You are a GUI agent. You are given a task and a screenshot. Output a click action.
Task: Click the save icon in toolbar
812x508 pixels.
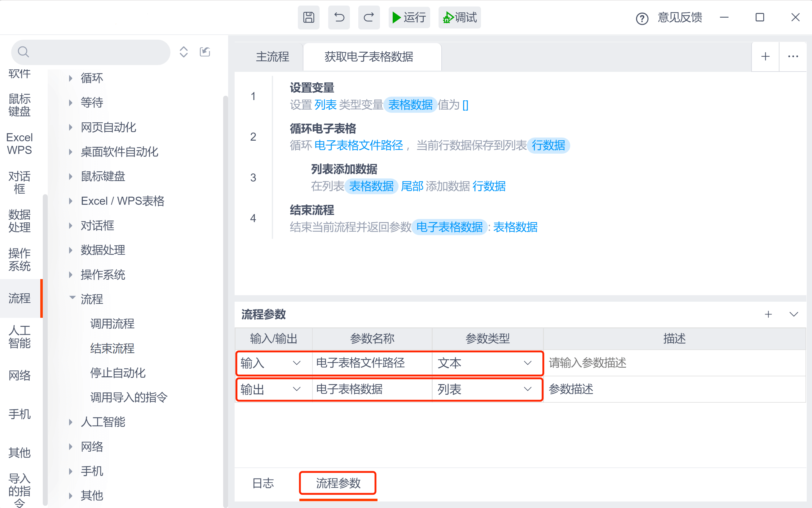[x=308, y=17]
